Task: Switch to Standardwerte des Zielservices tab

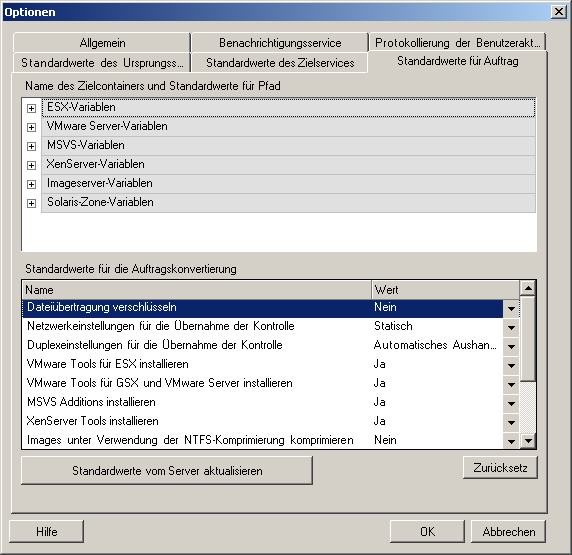Action: [280, 63]
